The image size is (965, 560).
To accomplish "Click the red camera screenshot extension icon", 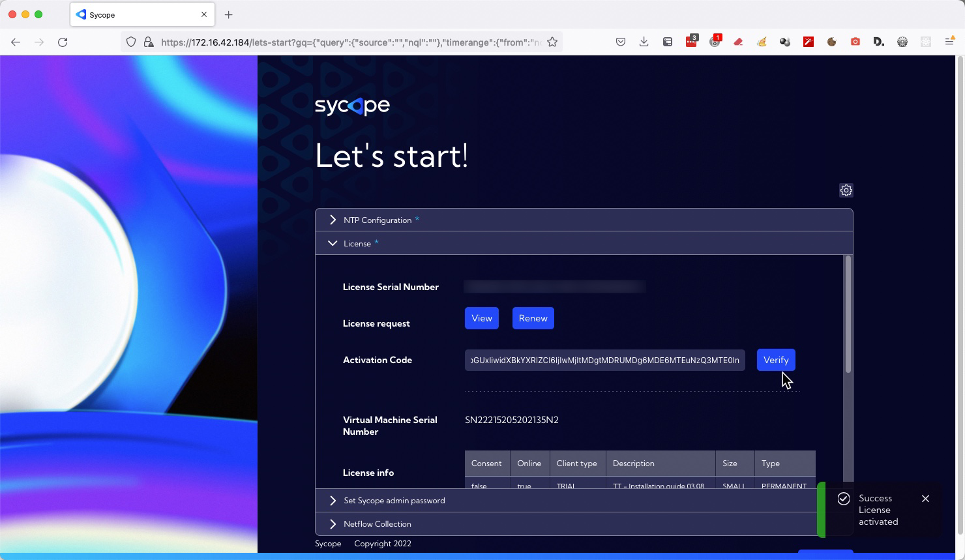I will [855, 42].
